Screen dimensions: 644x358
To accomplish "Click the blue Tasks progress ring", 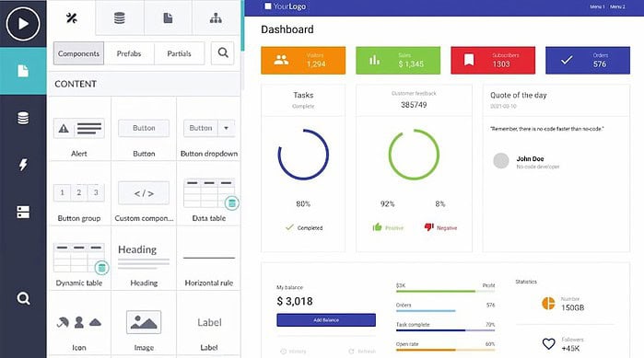I will click(303, 155).
